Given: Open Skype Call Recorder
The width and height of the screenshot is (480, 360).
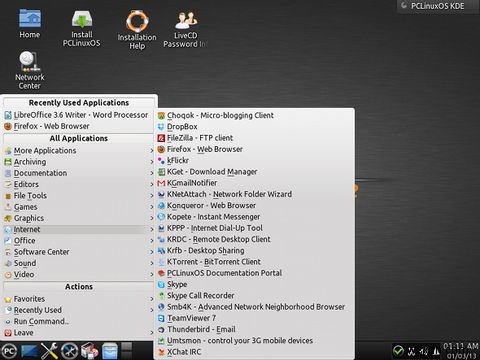Looking at the screenshot, I should (x=255, y=295).
